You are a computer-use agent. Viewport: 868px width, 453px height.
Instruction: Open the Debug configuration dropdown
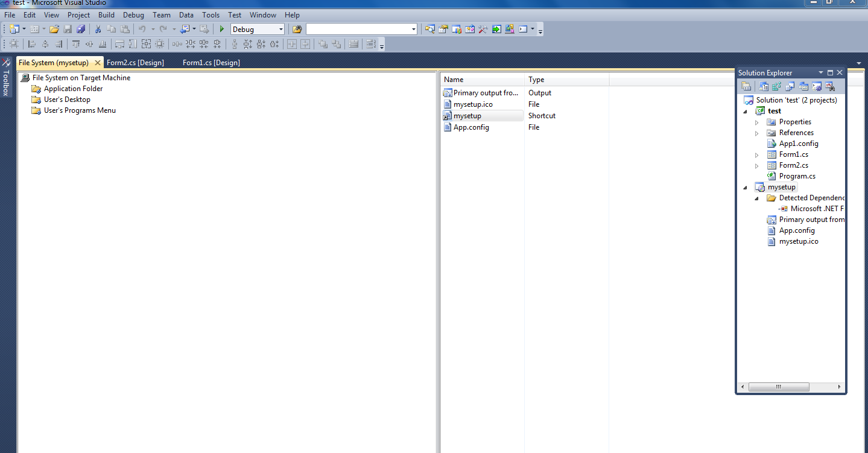(281, 28)
